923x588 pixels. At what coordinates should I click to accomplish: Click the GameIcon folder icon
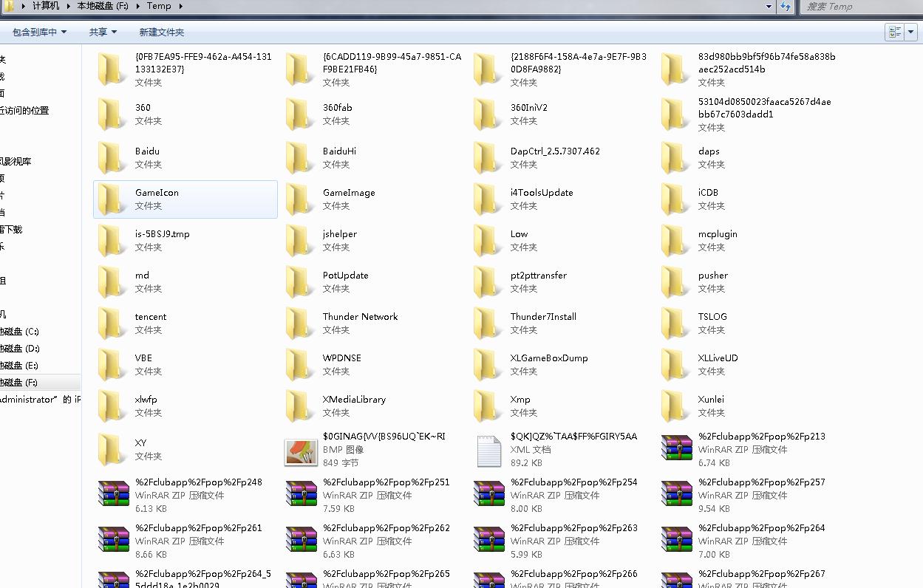tap(112, 199)
